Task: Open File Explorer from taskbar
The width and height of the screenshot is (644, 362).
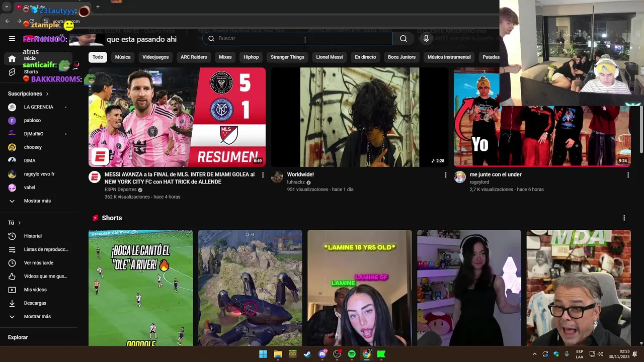Action: (278, 354)
